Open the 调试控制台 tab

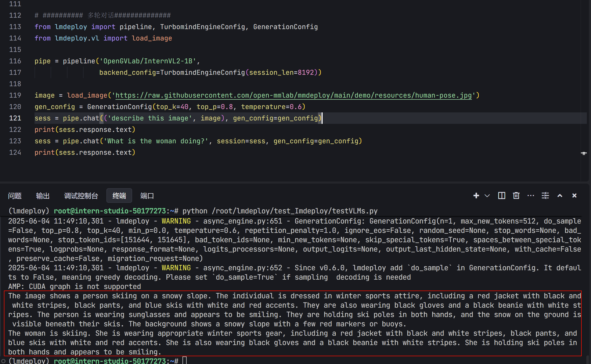[x=81, y=196]
